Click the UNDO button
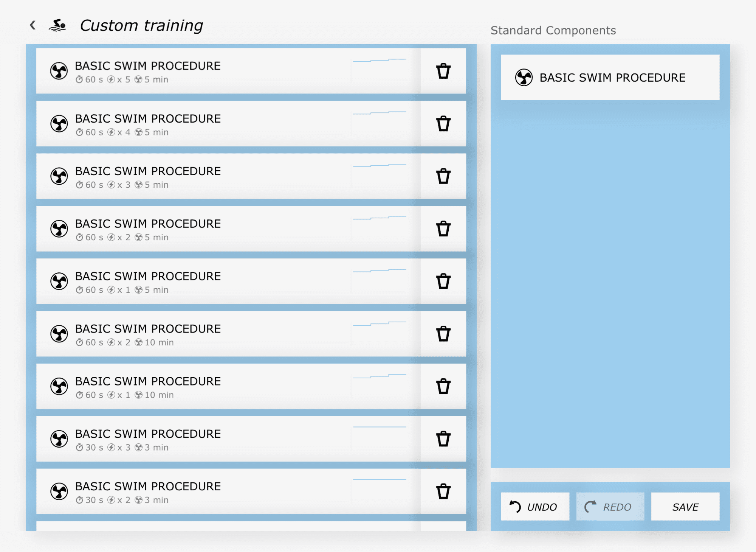 (x=535, y=506)
